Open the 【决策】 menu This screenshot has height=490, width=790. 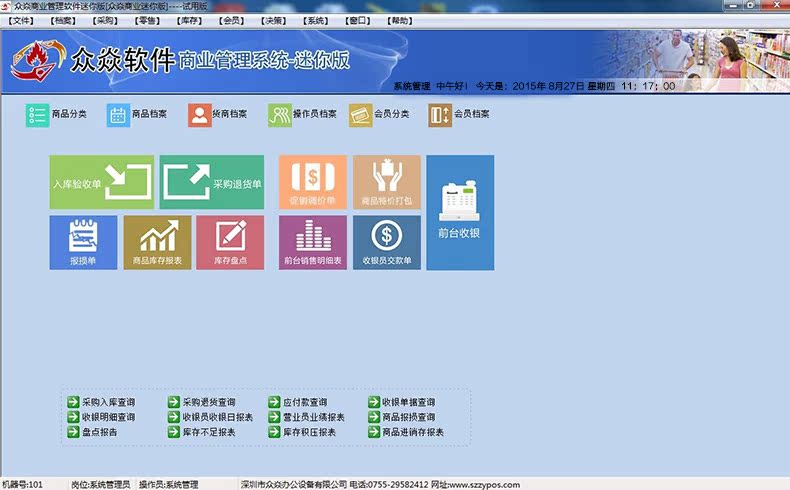273,21
